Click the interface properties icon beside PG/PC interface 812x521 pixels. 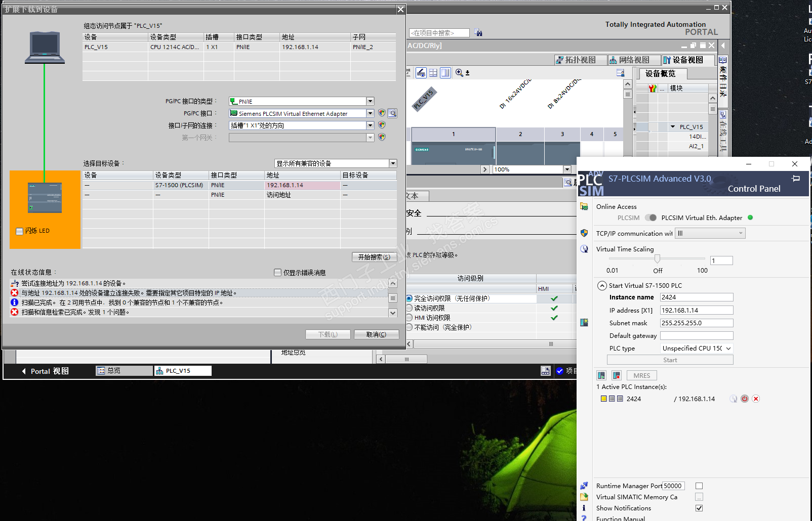coord(392,113)
